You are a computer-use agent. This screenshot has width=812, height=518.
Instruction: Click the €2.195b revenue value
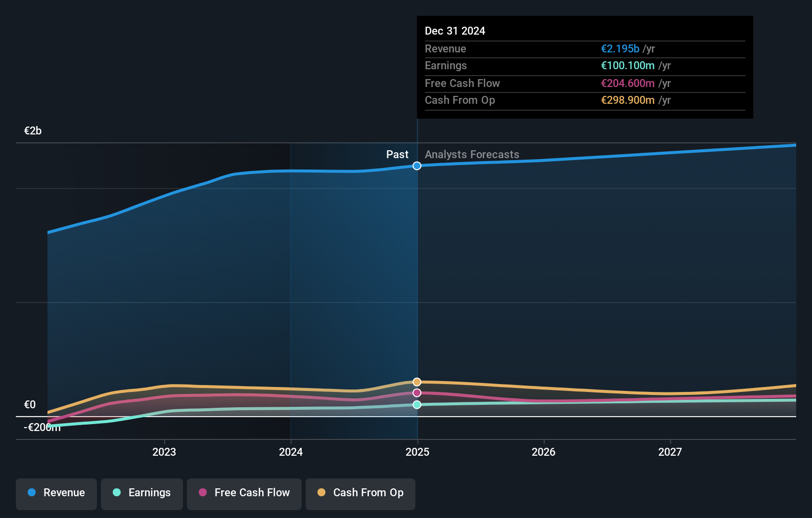point(620,48)
